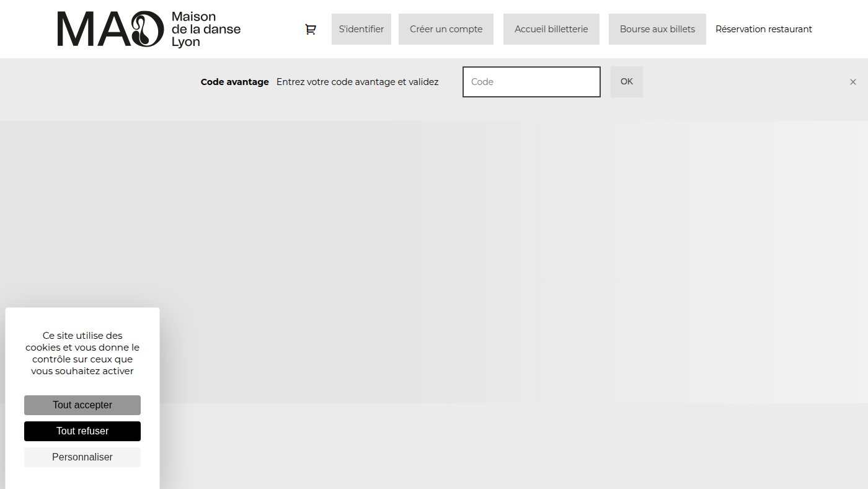
Task: Validate the code with OK button
Action: 627,82
